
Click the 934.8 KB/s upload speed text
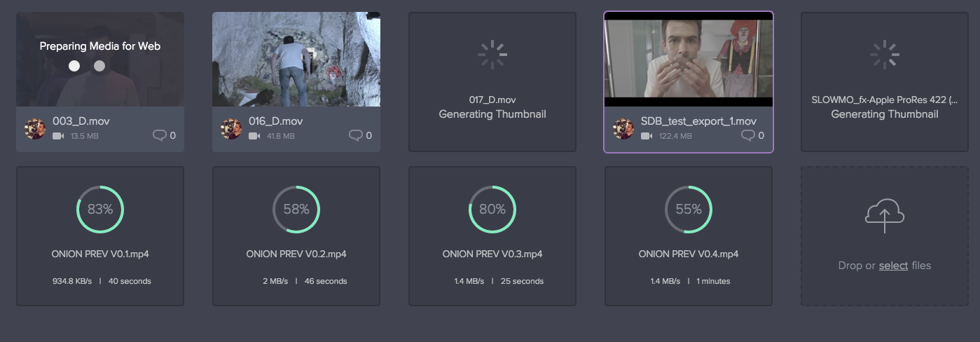pyautogui.click(x=72, y=281)
